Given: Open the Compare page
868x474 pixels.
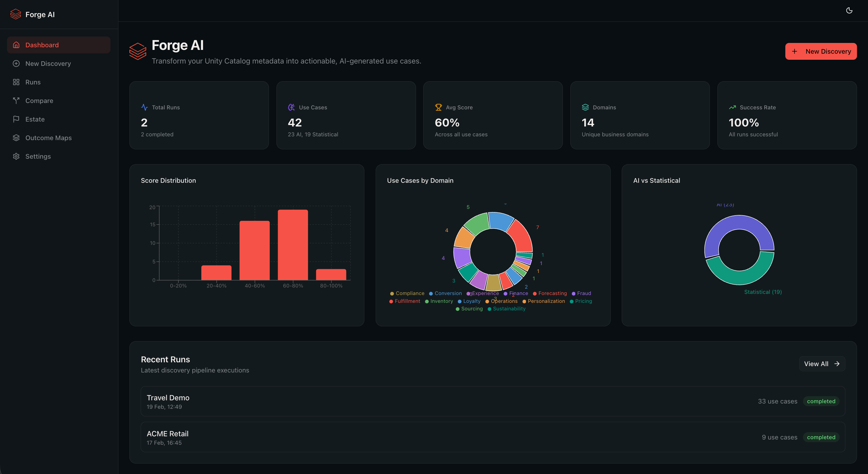Looking at the screenshot, I should coord(59,100).
